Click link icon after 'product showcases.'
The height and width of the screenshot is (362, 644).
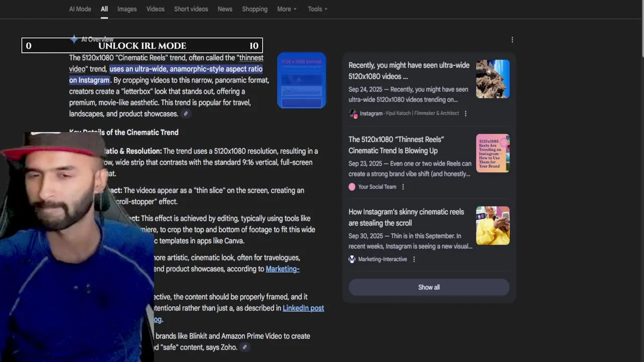pyautogui.click(x=186, y=114)
